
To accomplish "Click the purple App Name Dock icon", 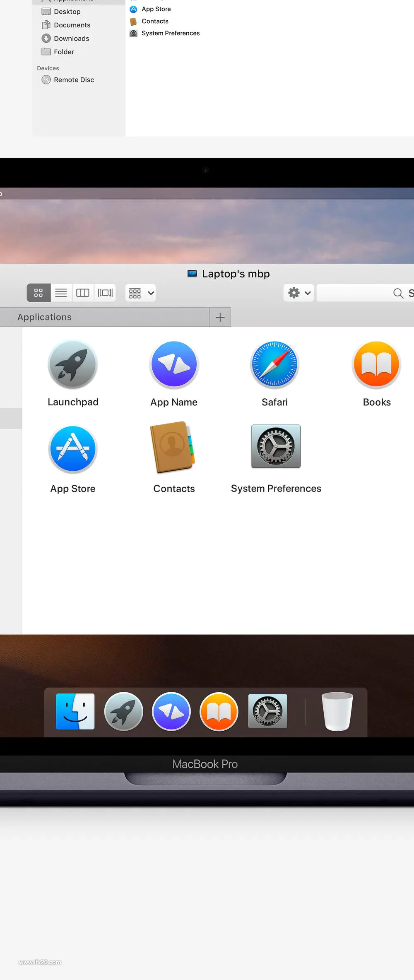I will (x=171, y=711).
